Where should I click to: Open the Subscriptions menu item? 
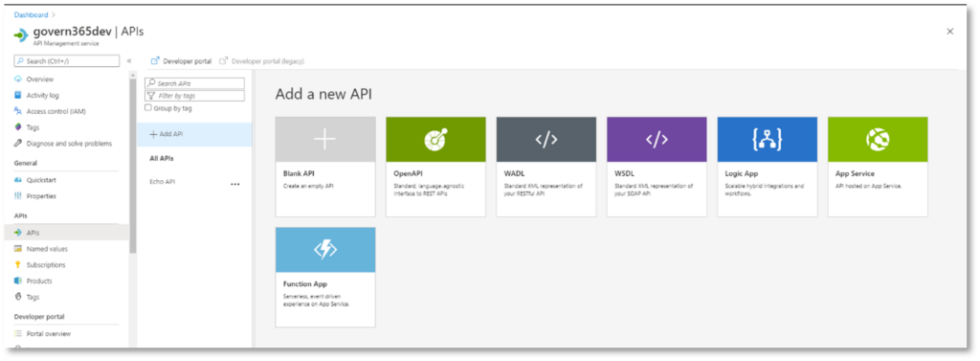click(46, 264)
